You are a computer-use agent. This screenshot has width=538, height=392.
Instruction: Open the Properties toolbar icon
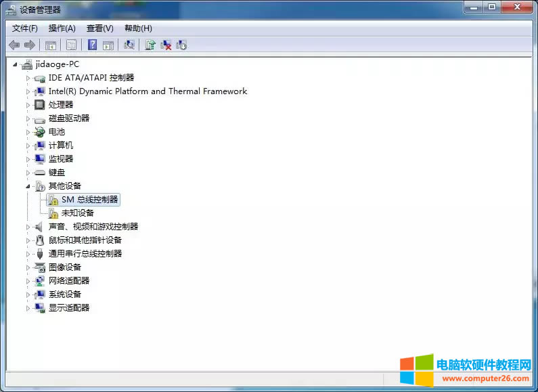click(71, 45)
